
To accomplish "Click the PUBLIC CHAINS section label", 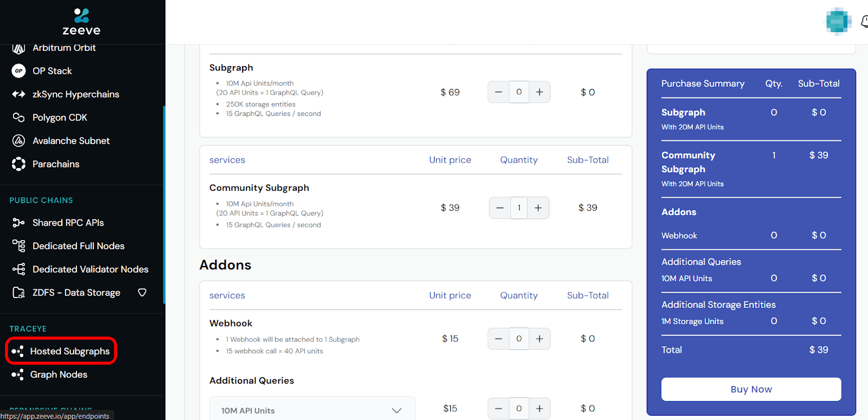I will 41,201.
